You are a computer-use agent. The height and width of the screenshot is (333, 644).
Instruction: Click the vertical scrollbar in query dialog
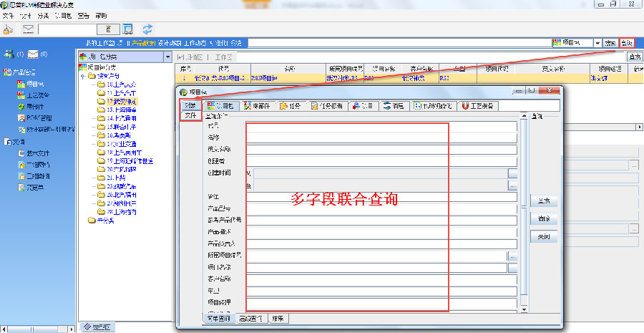coord(524,215)
